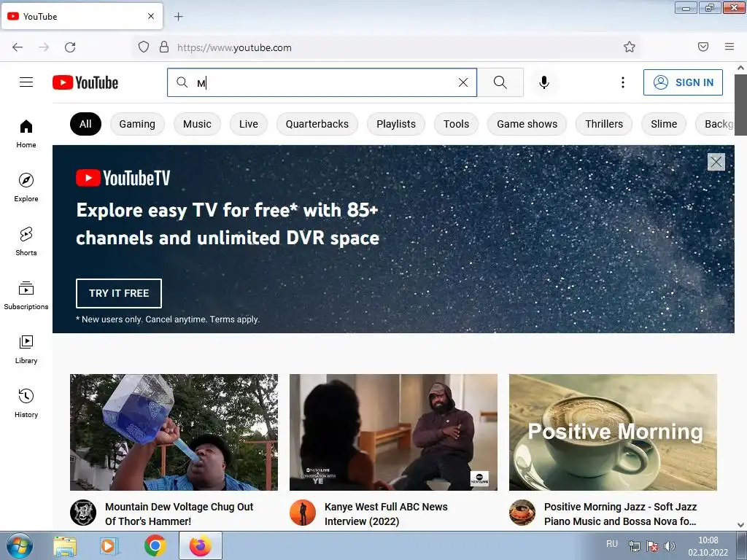
Task: Open the Firefox application menu
Action: pyautogui.click(x=729, y=47)
